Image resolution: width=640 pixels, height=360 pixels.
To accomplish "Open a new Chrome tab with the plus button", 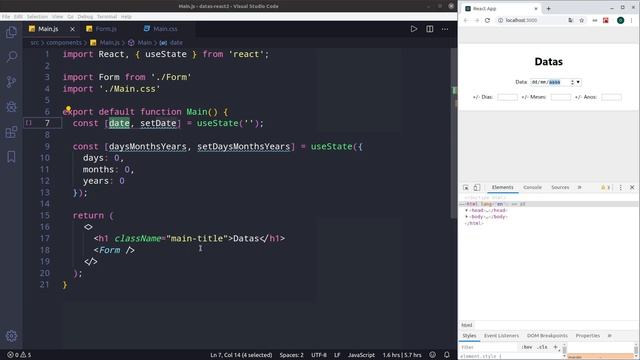I will click(x=549, y=9).
